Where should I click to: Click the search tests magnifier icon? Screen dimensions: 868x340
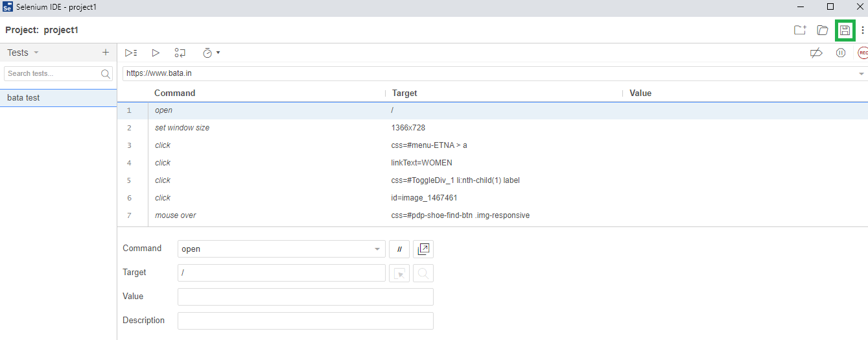click(106, 73)
